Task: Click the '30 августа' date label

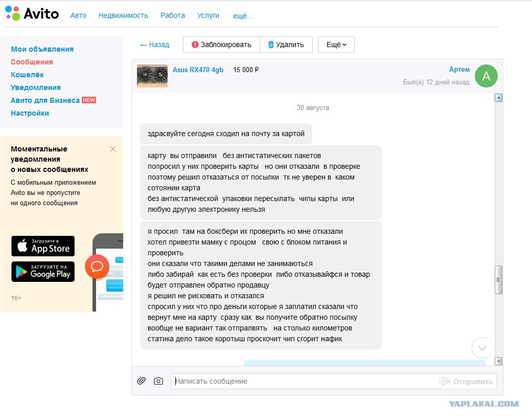Action: pyautogui.click(x=313, y=108)
